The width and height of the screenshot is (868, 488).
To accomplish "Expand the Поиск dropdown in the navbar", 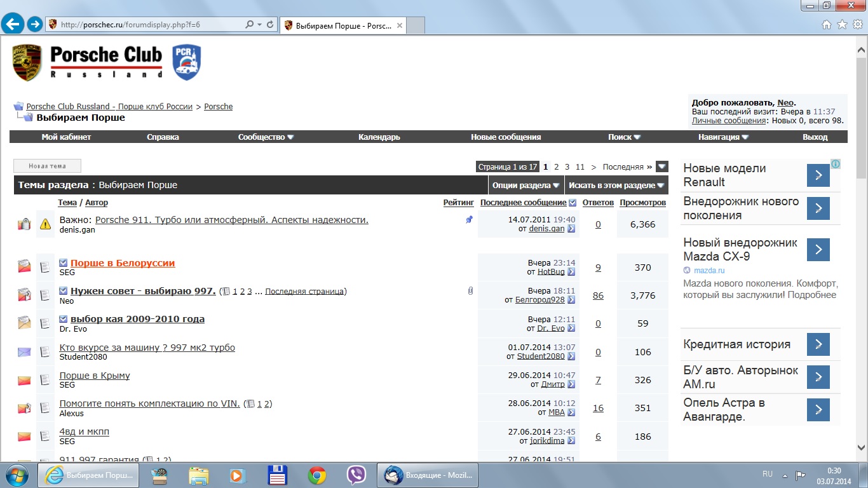I will click(x=624, y=137).
